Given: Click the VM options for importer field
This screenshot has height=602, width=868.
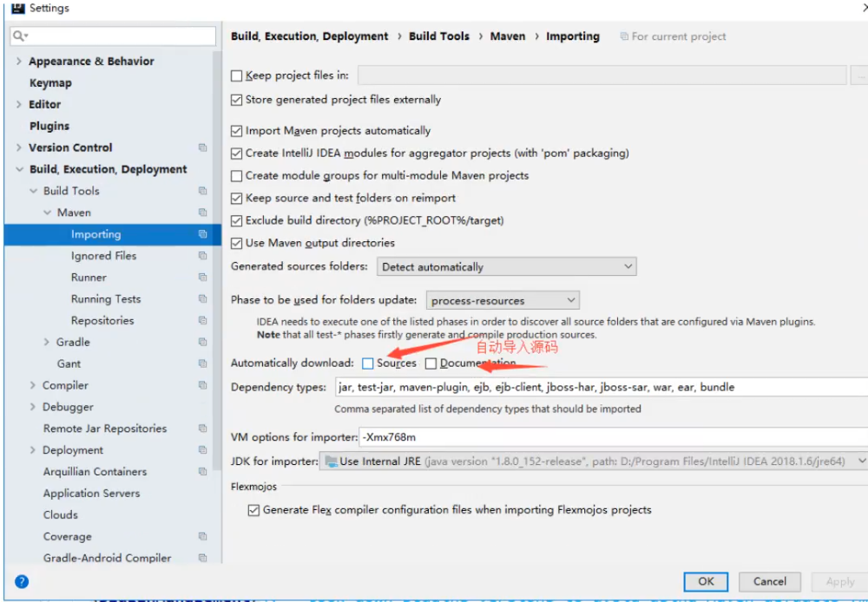Looking at the screenshot, I should 614,437.
